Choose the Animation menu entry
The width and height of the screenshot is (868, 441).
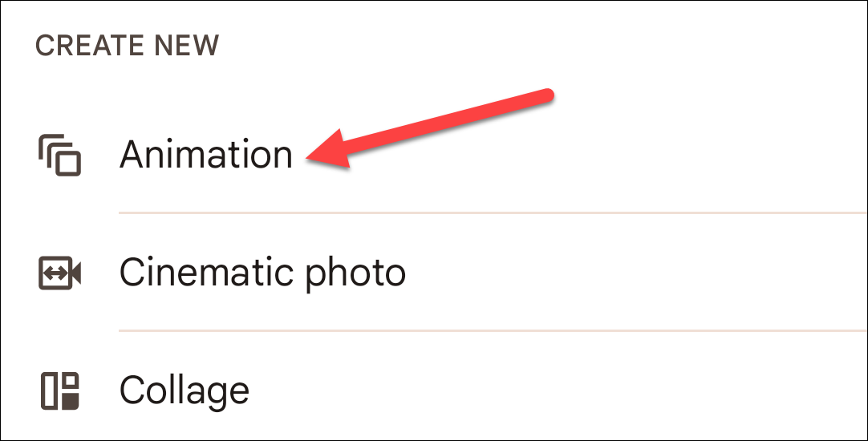[x=205, y=155]
